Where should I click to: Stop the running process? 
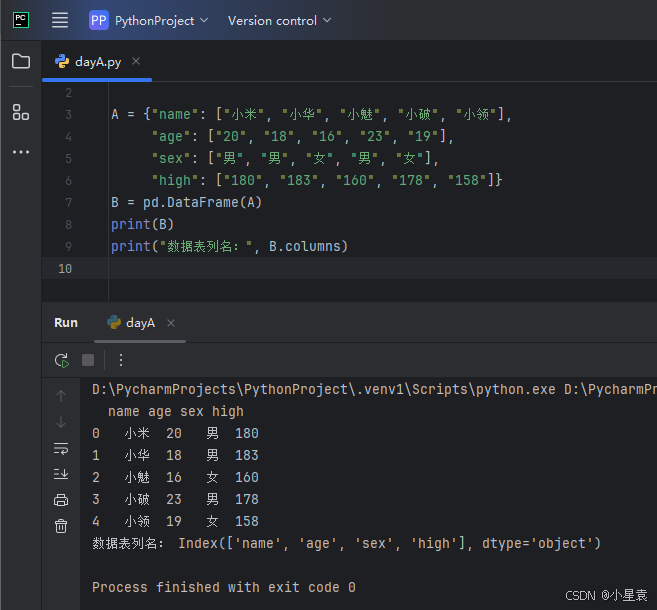click(88, 360)
